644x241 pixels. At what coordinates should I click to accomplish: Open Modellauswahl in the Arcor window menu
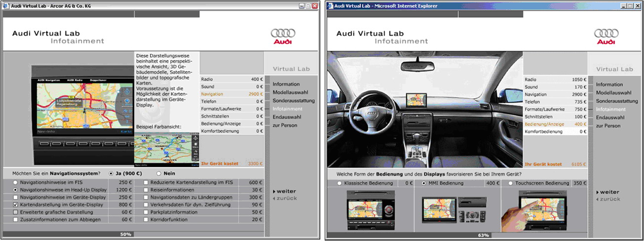coord(290,92)
